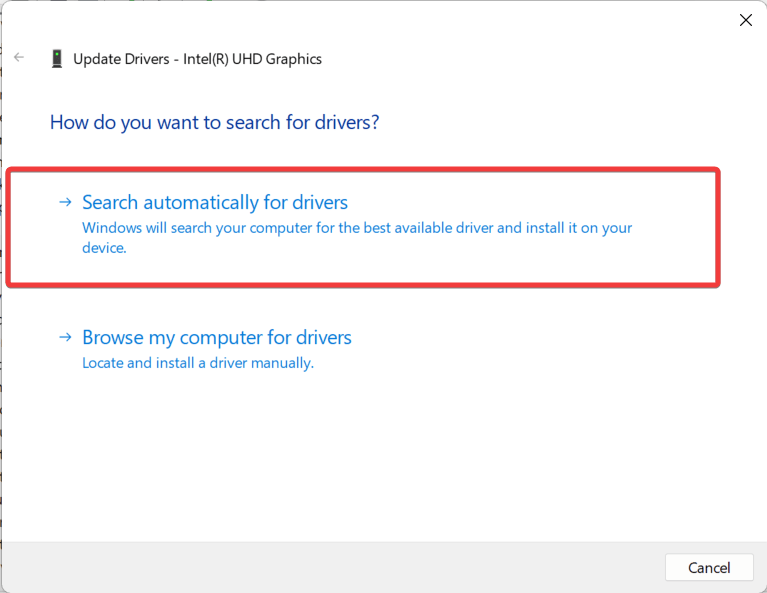Choose Browse my computer for drivers

(217, 338)
